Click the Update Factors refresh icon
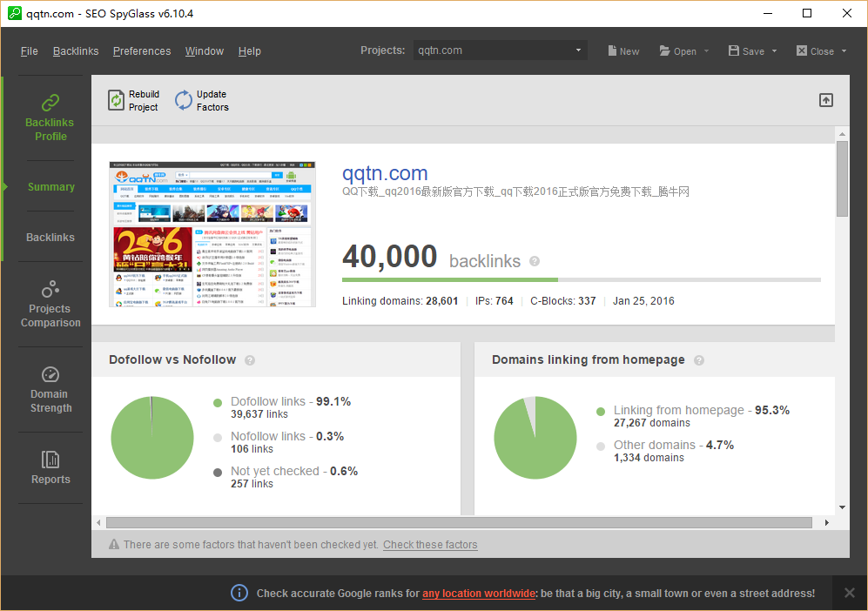Screen dimensions: 868x611 [x=184, y=101]
